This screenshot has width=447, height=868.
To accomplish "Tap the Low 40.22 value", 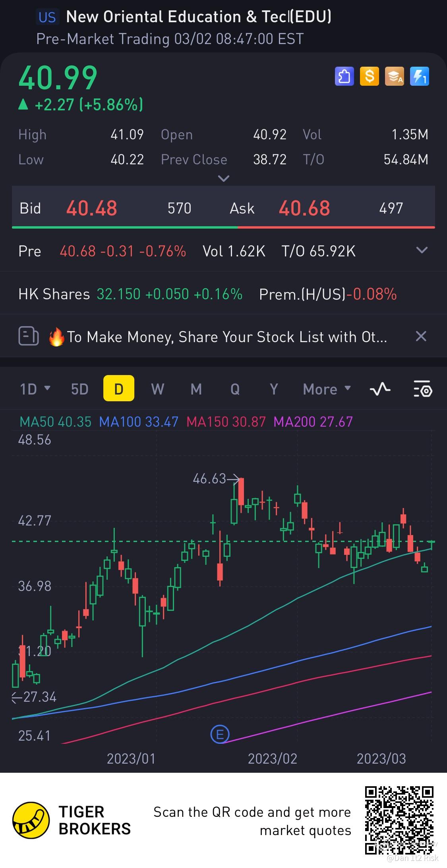I will click(x=127, y=159).
